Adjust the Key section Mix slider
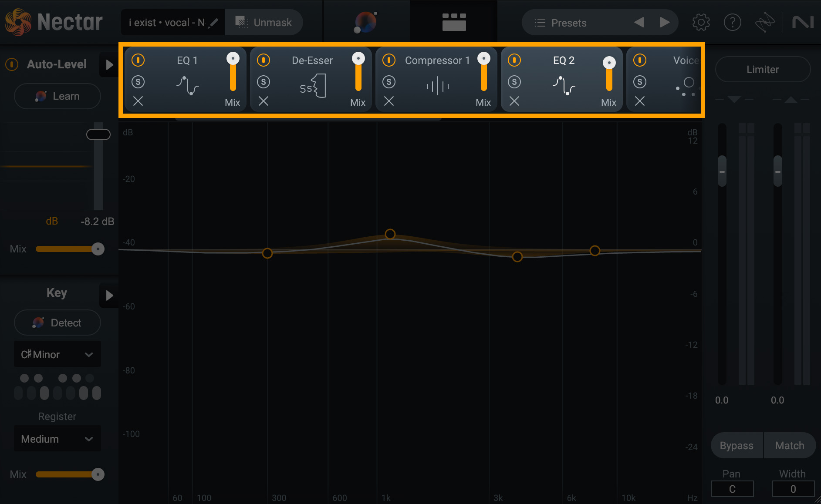821x504 pixels. (70, 474)
